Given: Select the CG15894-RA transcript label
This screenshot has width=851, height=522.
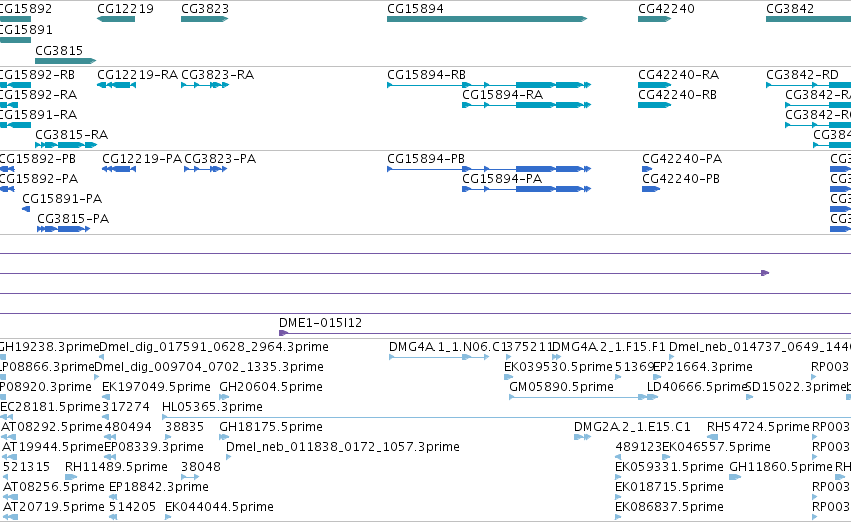Looking at the screenshot, I should tap(502, 94).
